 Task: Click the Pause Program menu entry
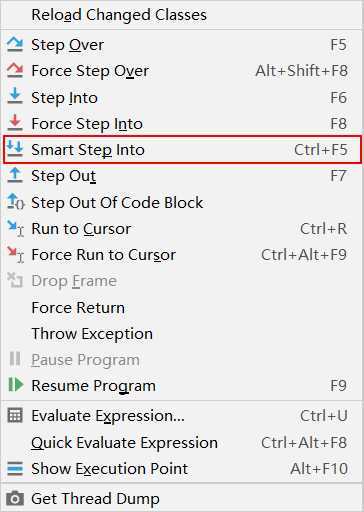coord(182,359)
